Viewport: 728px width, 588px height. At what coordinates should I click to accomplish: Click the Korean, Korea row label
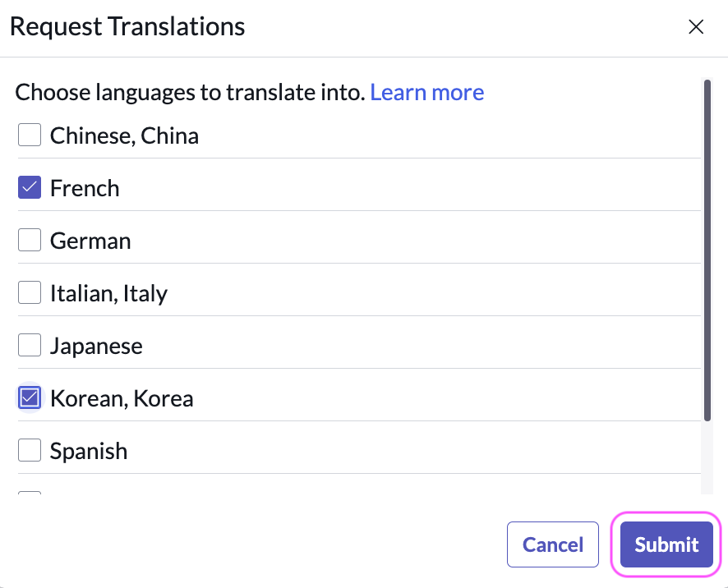tap(122, 397)
